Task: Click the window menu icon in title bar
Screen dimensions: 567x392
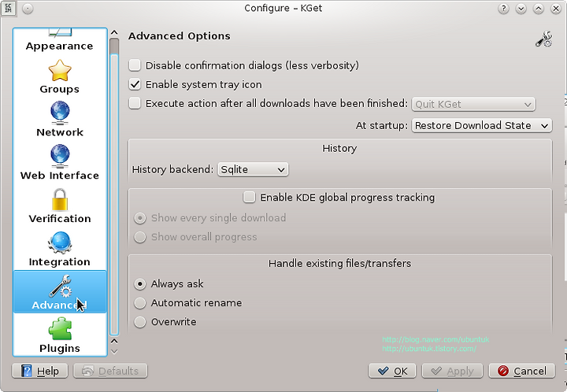Action: (x=8, y=8)
